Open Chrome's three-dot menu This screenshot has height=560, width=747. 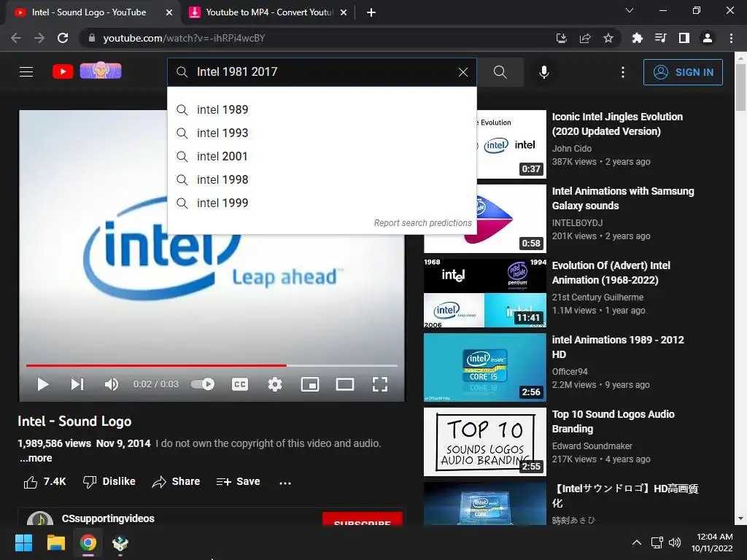pos(731,38)
